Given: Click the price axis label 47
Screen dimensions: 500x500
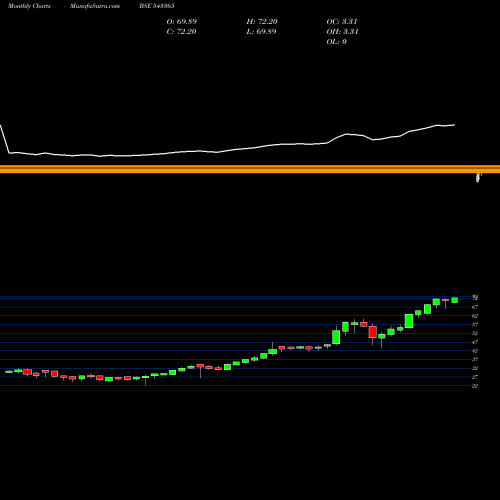Looking at the screenshot, I should [475, 342].
